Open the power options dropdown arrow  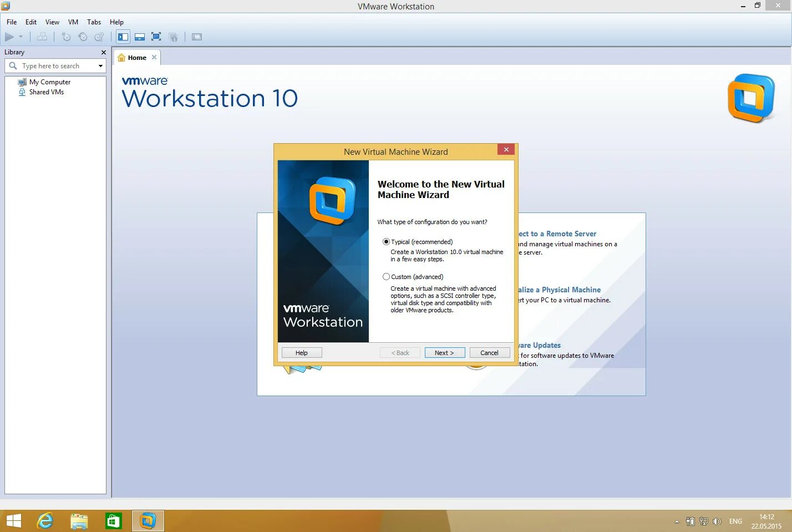(21, 37)
